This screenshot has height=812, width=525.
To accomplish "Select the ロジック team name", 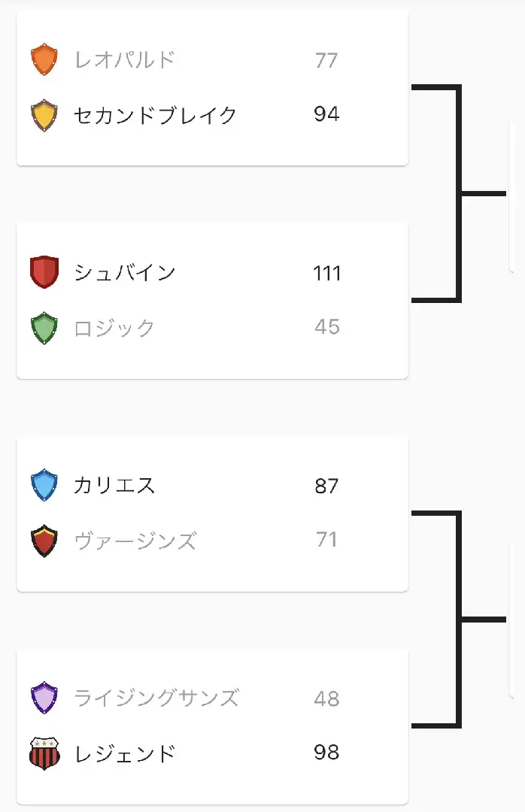I will 114,329.
